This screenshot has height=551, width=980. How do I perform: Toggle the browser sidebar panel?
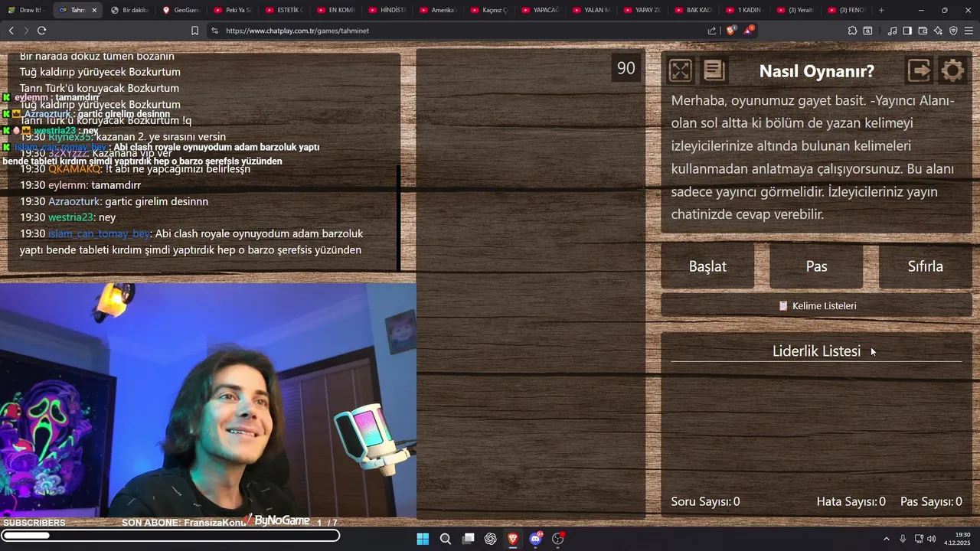coord(907,31)
